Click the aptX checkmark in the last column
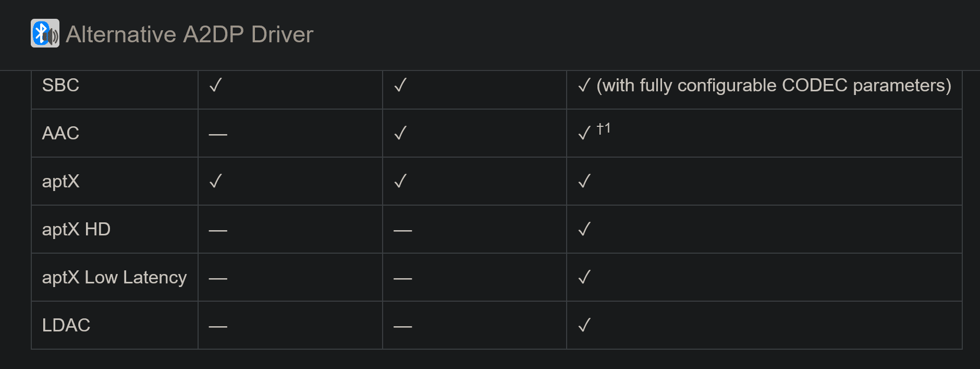Viewport: 980px width, 369px height. (x=584, y=181)
